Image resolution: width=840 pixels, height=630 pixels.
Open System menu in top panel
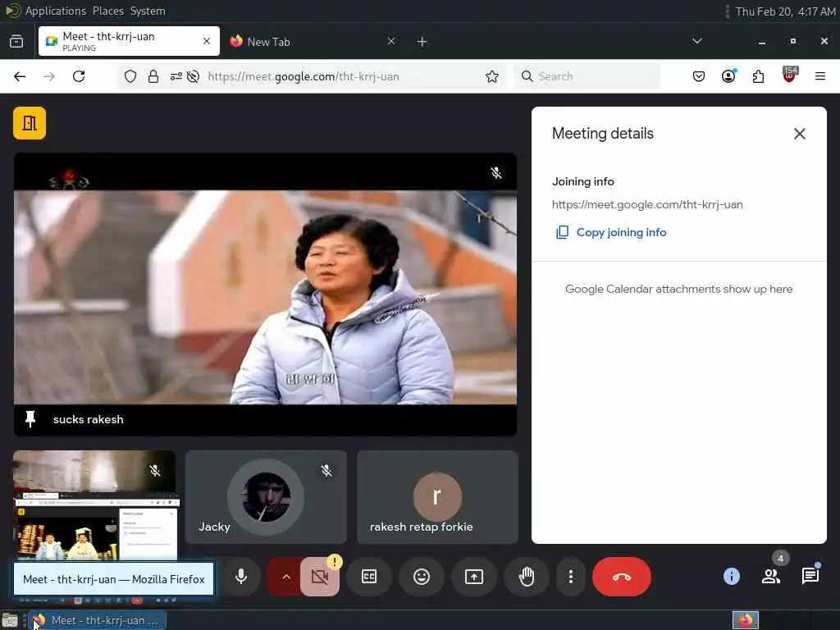[148, 11]
